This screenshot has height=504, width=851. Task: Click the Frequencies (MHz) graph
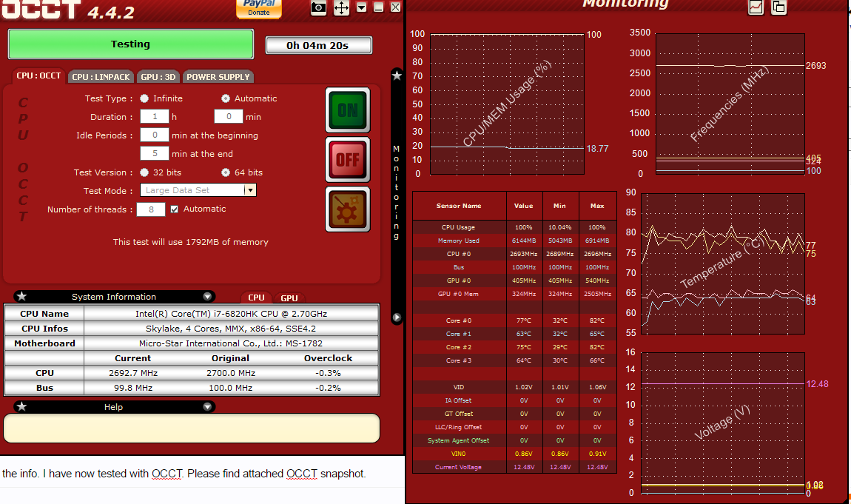[730, 104]
